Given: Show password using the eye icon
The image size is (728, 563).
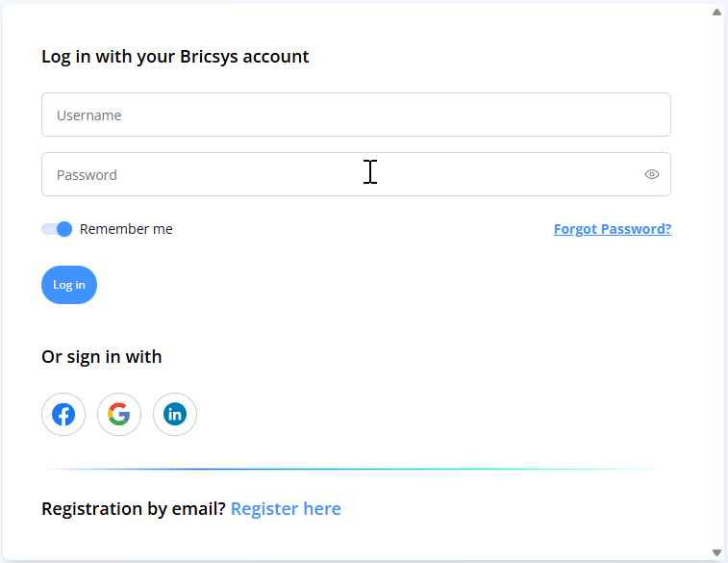Looking at the screenshot, I should [651, 174].
